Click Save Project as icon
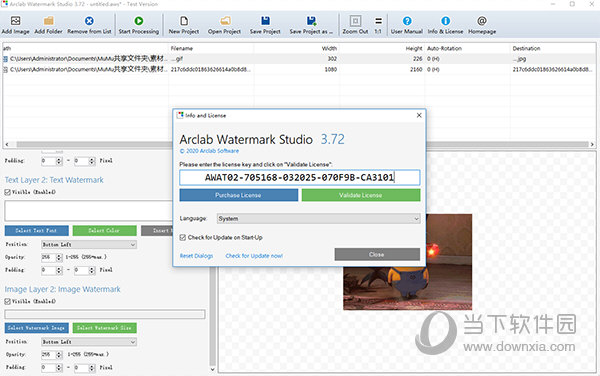This screenshot has height=376, width=600. [x=311, y=21]
